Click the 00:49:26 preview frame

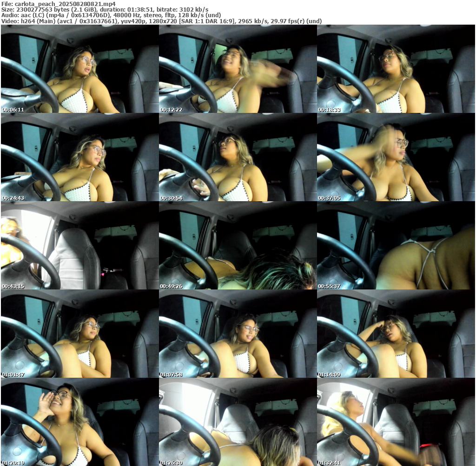[x=238, y=245]
